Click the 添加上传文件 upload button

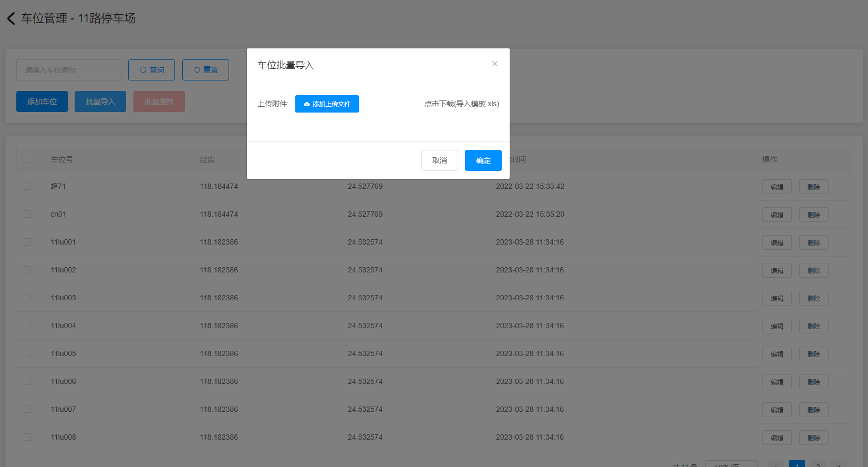pos(327,104)
